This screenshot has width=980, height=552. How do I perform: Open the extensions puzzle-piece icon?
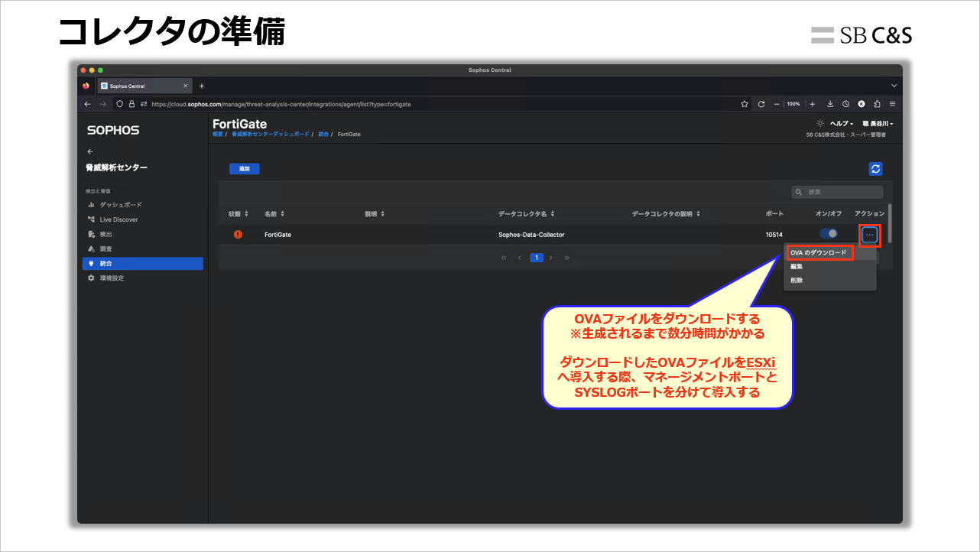point(877,104)
